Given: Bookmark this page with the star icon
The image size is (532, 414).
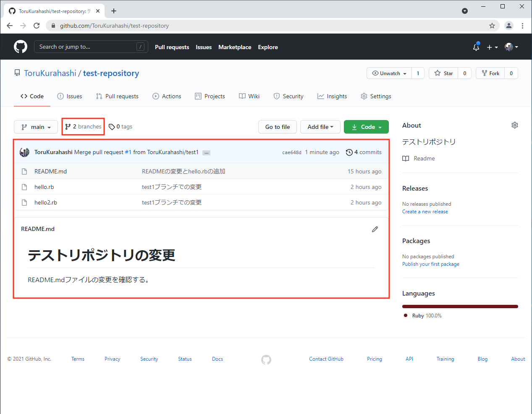Looking at the screenshot, I should (x=492, y=26).
